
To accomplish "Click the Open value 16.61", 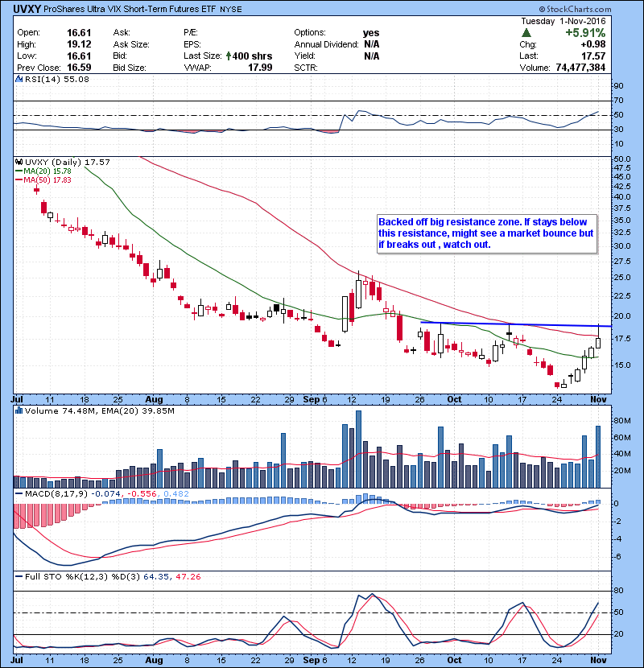I will click(79, 33).
